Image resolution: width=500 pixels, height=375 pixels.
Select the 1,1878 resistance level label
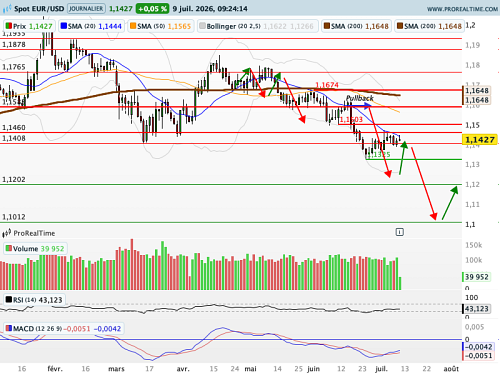14,44
